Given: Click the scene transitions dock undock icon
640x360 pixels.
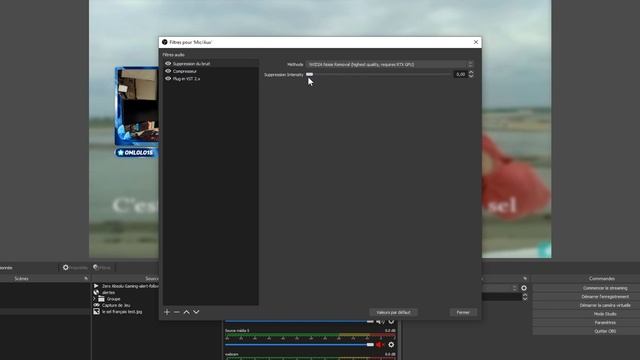Looking at the screenshot, I should click(525, 278).
